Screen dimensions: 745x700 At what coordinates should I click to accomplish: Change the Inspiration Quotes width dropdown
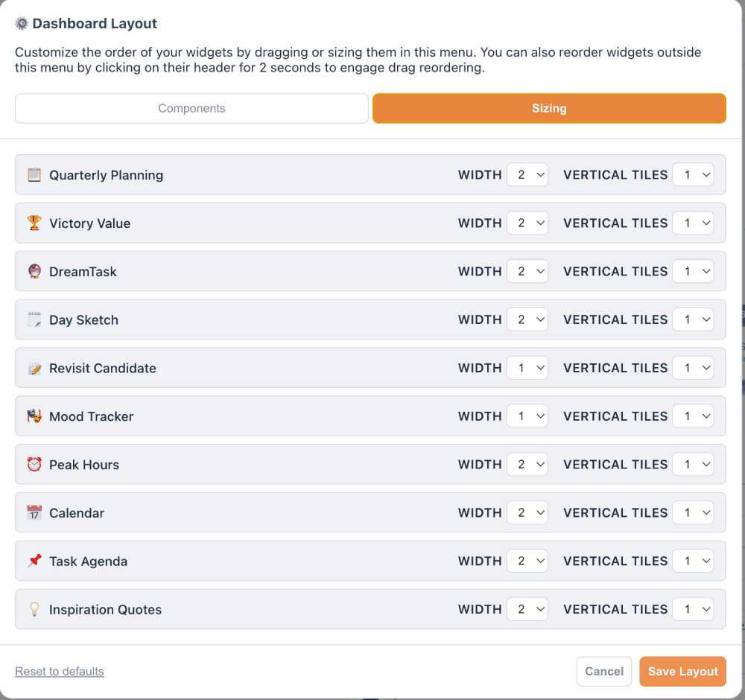pyautogui.click(x=527, y=609)
